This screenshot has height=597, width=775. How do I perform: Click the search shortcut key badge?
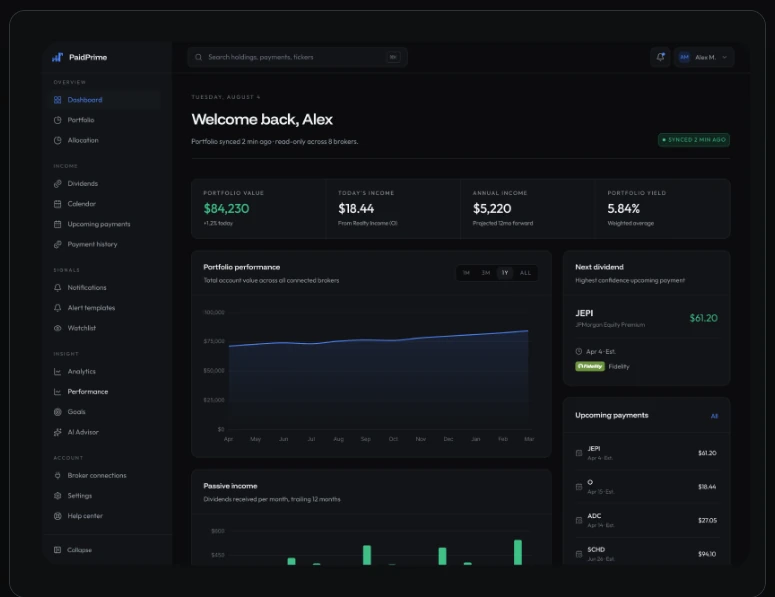point(393,57)
